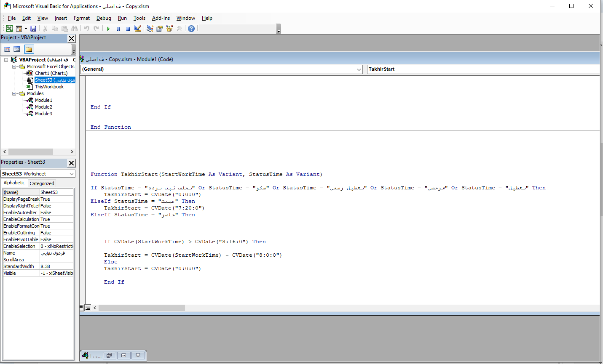Open the Properties Window toolbar icon

[160, 29]
